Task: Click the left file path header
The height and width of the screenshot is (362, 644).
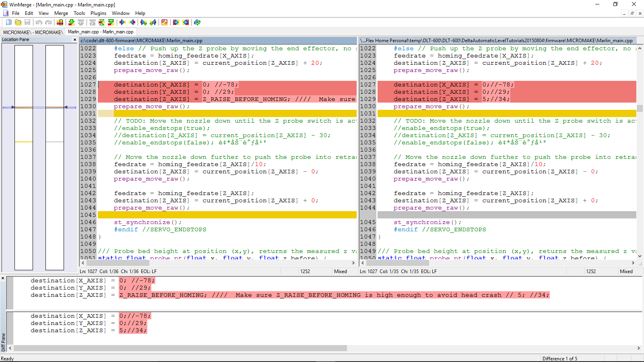Action: (x=218, y=41)
